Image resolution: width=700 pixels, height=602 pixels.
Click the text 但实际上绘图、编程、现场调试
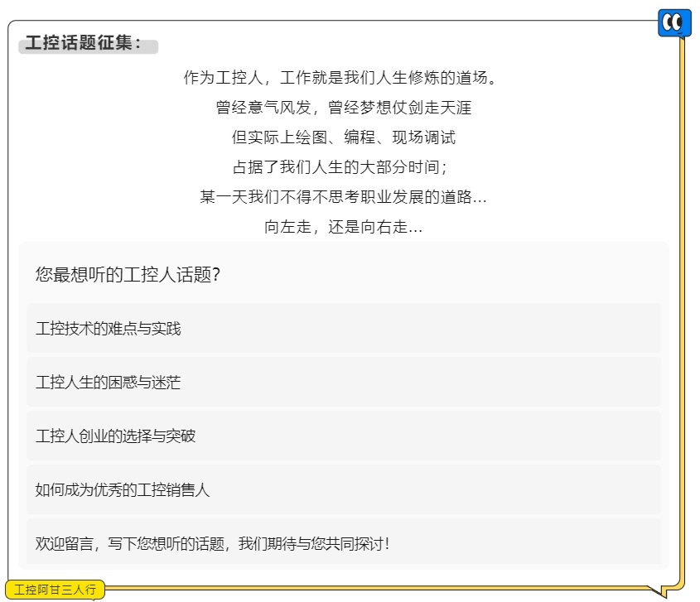(x=343, y=137)
